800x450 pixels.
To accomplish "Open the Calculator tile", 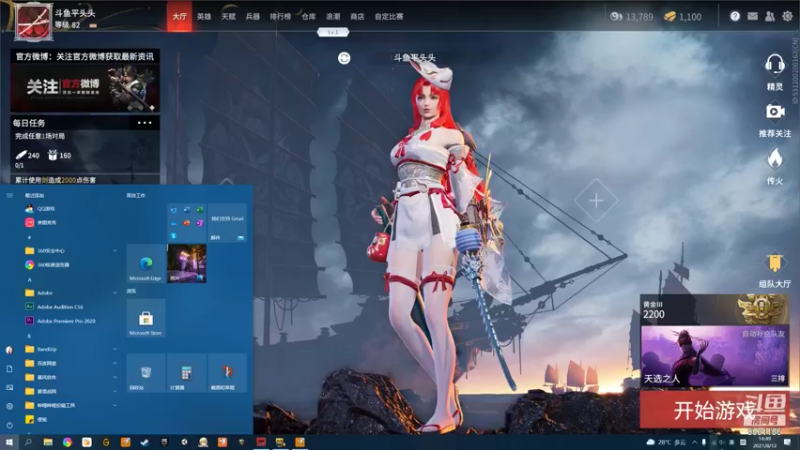I will pyautogui.click(x=186, y=372).
